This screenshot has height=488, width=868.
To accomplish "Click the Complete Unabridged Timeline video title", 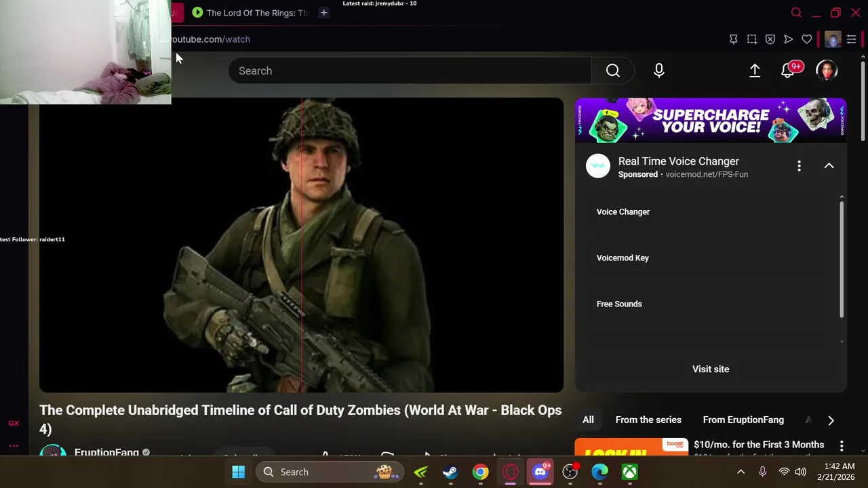I will [300, 420].
